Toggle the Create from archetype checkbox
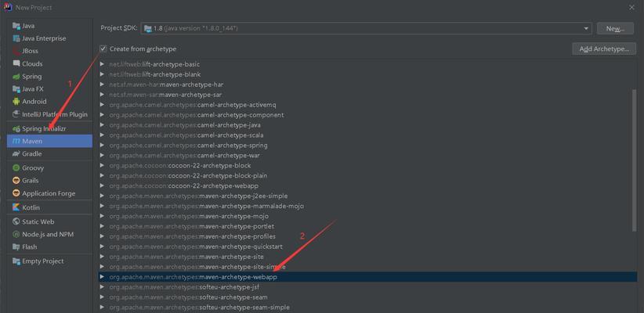This screenshot has width=644, height=313. pyautogui.click(x=103, y=49)
